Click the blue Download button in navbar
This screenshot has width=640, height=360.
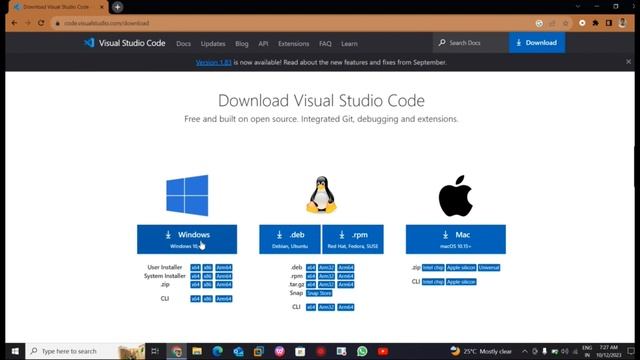[537, 42]
